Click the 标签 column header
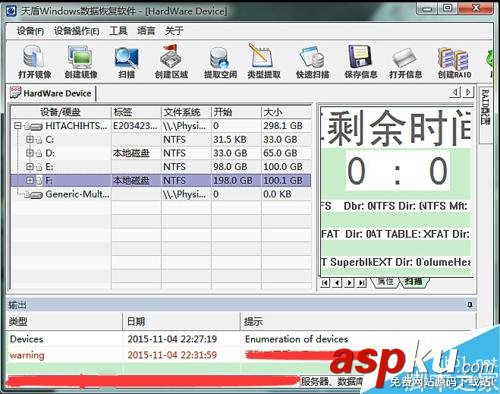Viewport: 500px width, 394px height. click(x=136, y=112)
